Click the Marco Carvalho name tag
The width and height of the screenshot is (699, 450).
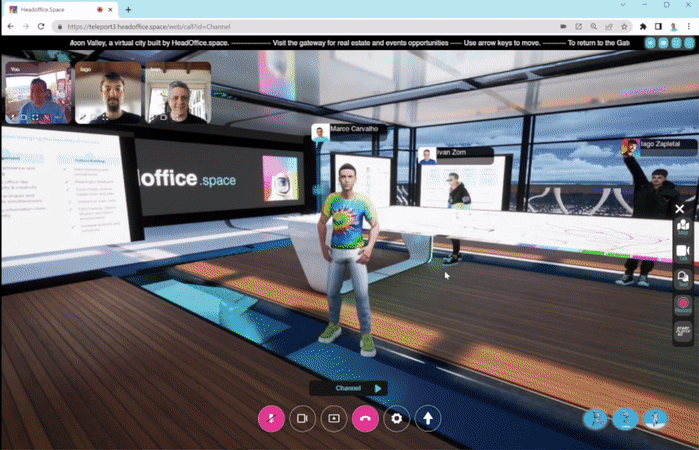349,132
